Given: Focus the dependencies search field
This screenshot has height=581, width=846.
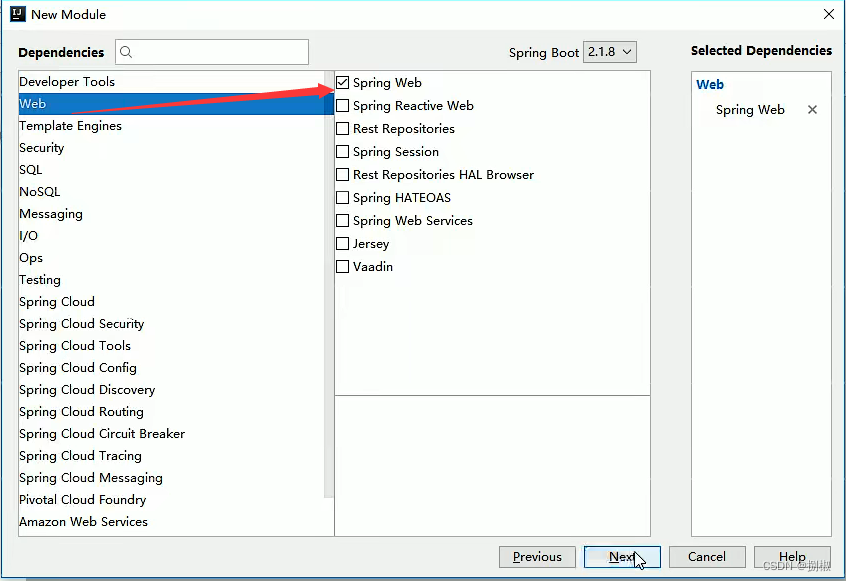Looking at the screenshot, I should (x=212, y=52).
